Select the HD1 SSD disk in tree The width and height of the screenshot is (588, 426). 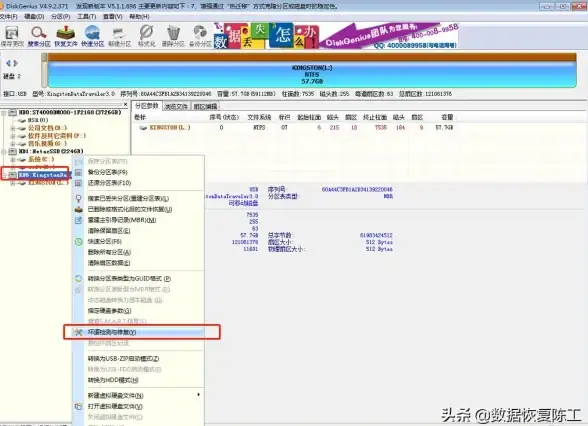coord(51,151)
